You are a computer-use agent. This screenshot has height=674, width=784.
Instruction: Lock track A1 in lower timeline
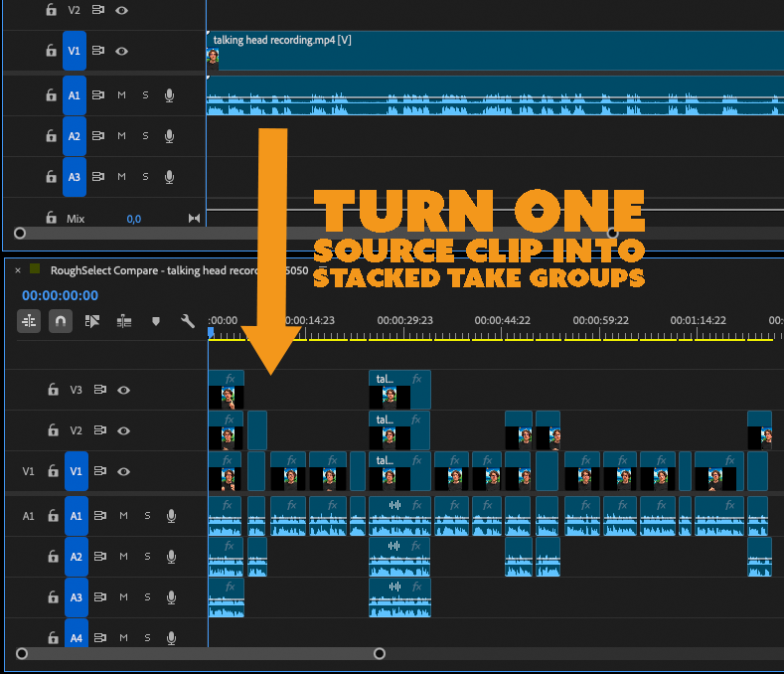click(x=53, y=515)
